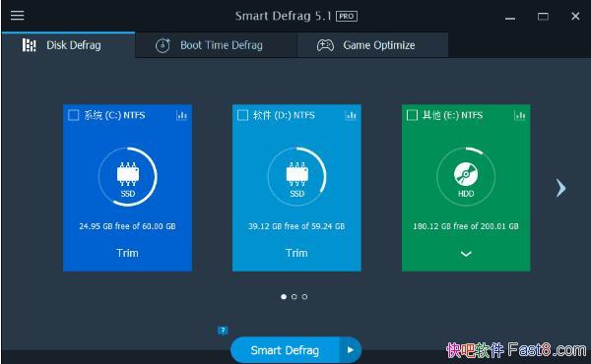Click '180.12 GB free of 200.01 GB' text
591x364 pixels.
pyautogui.click(x=466, y=226)
